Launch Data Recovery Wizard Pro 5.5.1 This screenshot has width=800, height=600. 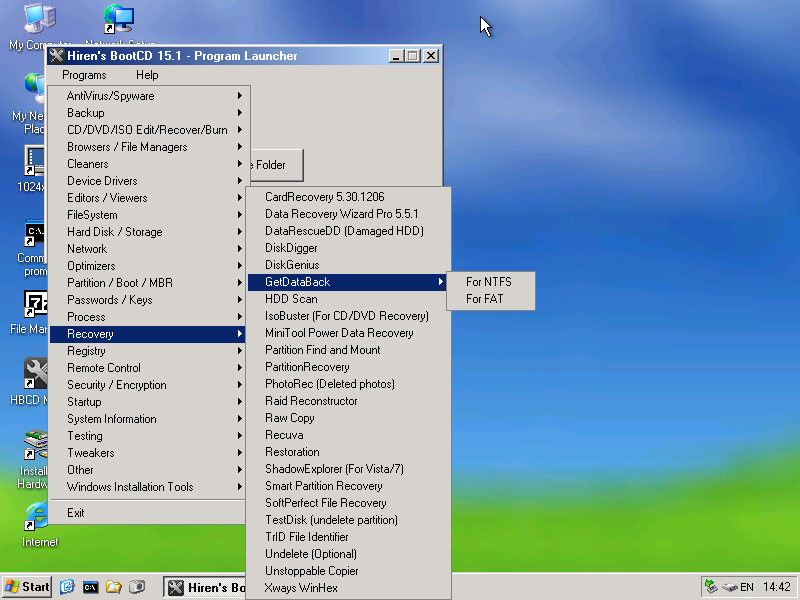pos(348,214)
